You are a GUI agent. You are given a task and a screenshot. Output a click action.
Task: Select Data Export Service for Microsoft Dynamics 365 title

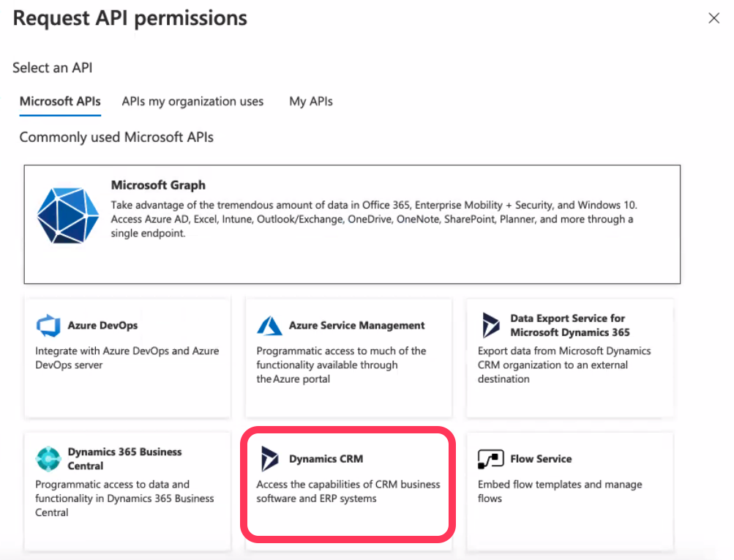[569, 325]
